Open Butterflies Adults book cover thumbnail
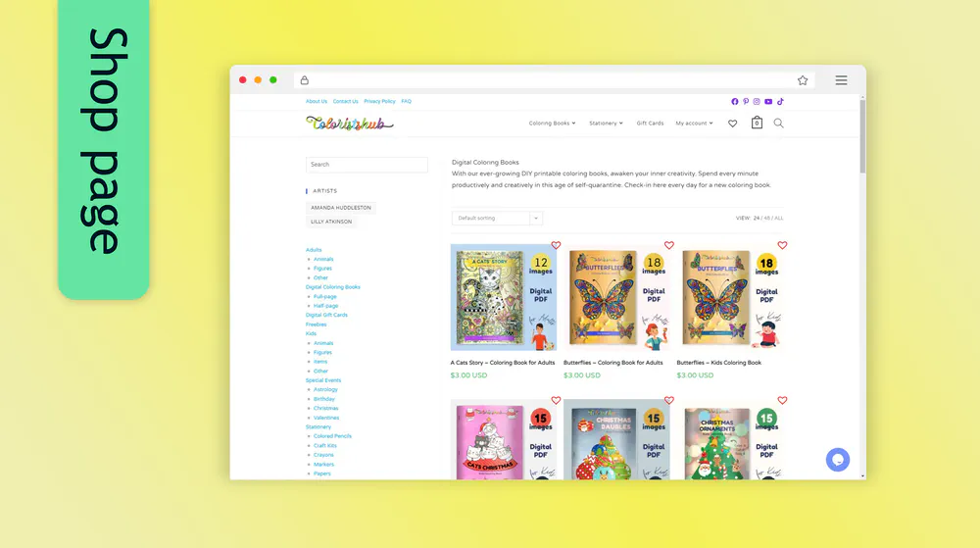This screenshot has height=548, width=980. tap(616, 297)
